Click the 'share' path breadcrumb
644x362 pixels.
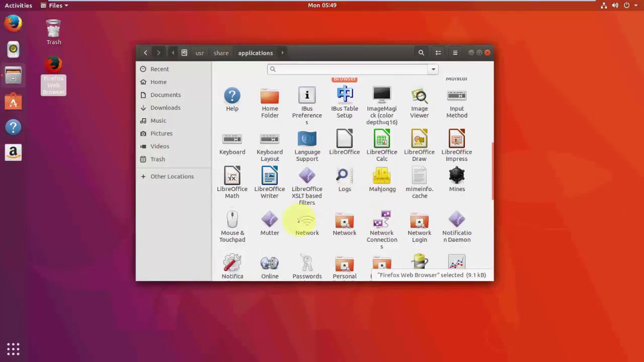pos(221,53)
